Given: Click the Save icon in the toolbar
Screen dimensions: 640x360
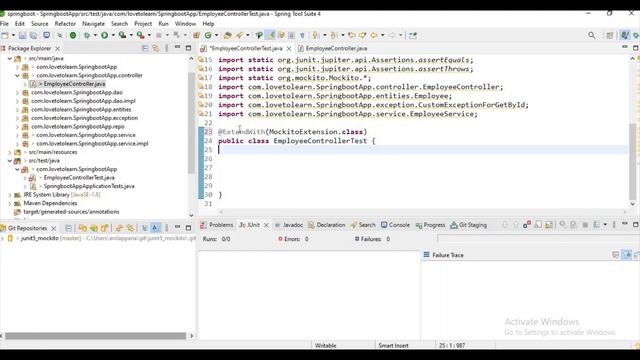Looking at the screenshot, I should click(x=22, y=36).
